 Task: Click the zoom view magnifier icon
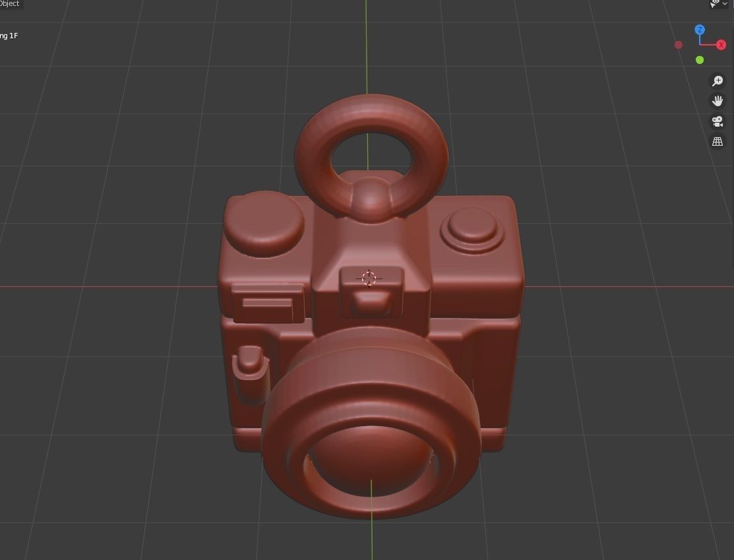coord(717,81)
